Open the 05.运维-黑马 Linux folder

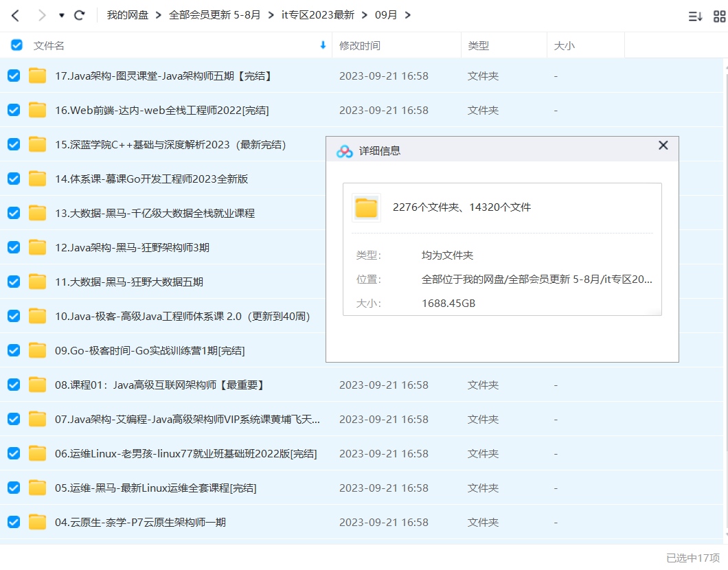[156, 488]
